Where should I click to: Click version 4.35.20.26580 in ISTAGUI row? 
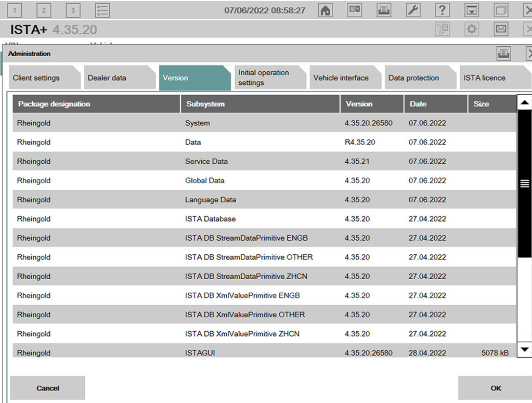tap(369, 353)
